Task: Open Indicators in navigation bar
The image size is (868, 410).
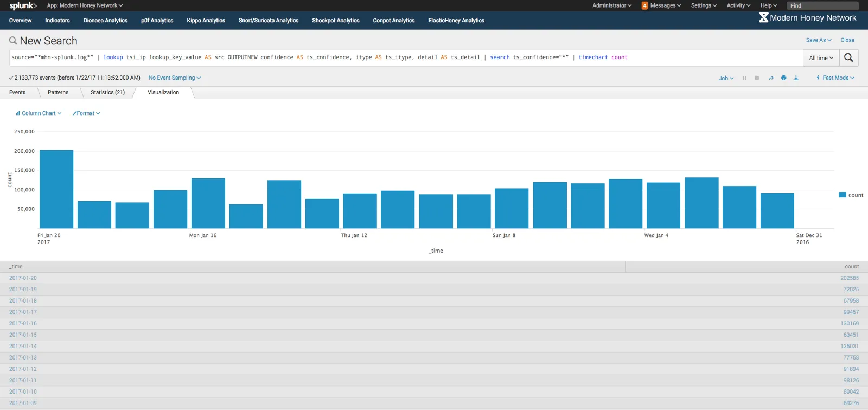Action: (58, 21)
